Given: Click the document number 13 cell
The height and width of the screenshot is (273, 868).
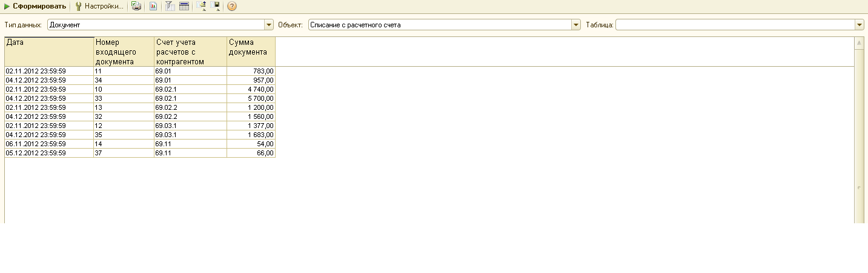Looking at the screenshot, I should pos(124,107).
